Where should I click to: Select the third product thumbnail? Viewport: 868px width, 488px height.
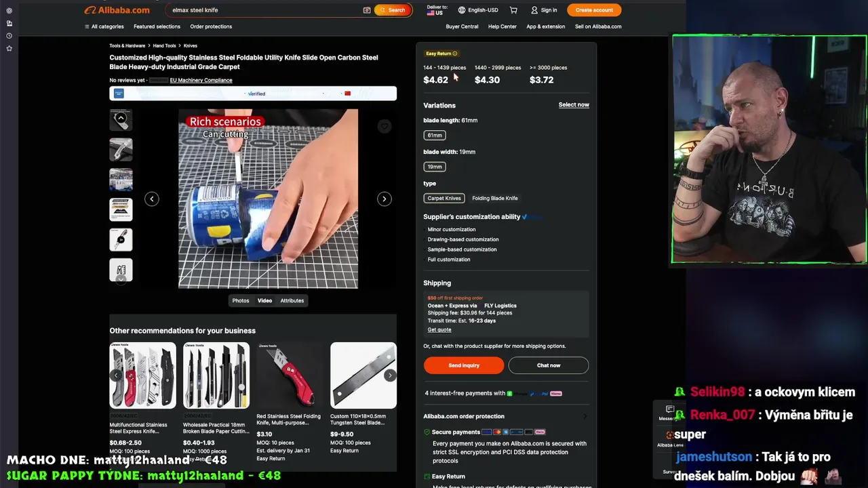click(121, 180)
